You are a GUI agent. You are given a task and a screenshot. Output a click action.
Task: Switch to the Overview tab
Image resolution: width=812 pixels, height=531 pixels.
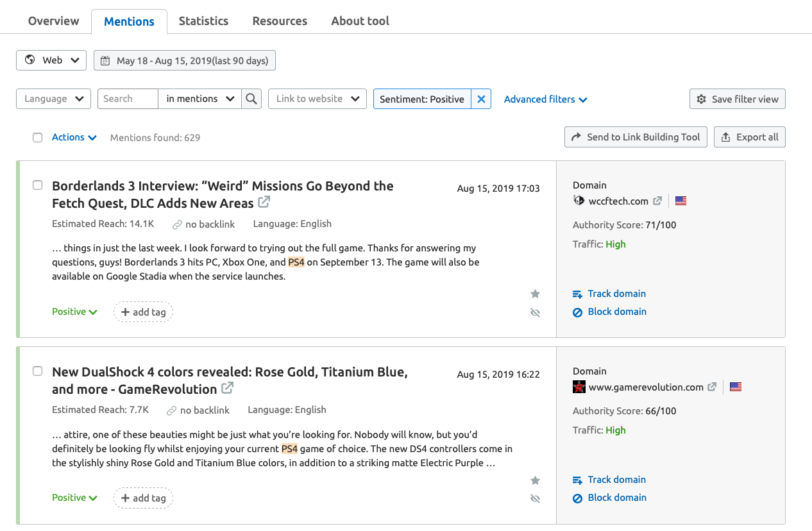(54, 21)
